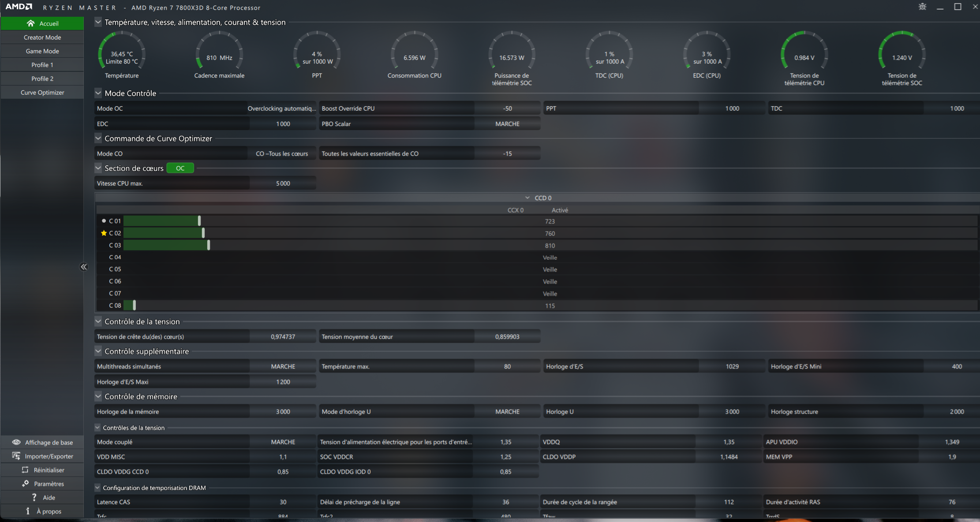Collapse sidebar with double chevron icon
This screenshot has height=522, width=980.
click(x=84, y=267)
